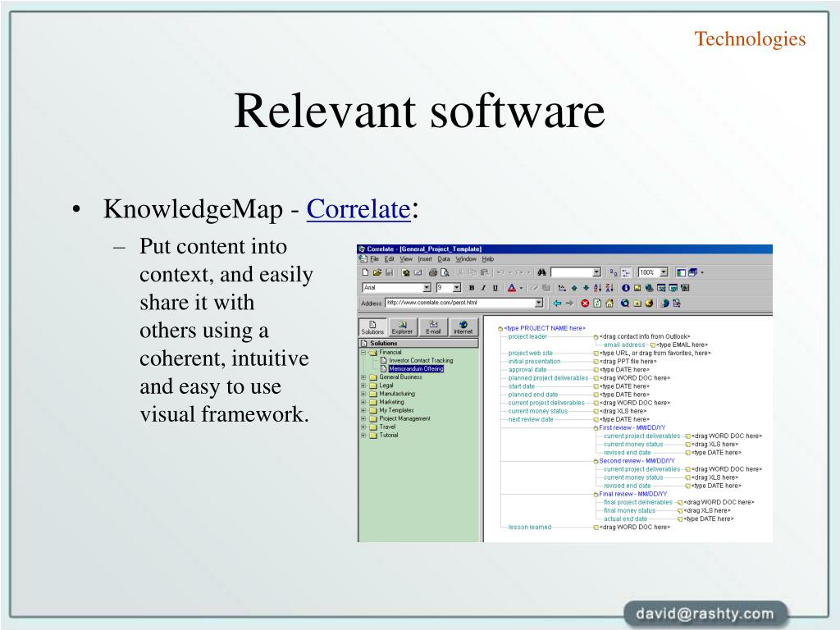Click the green move up arrow icon
840x630 pixels.
click(x=574, y=288)
